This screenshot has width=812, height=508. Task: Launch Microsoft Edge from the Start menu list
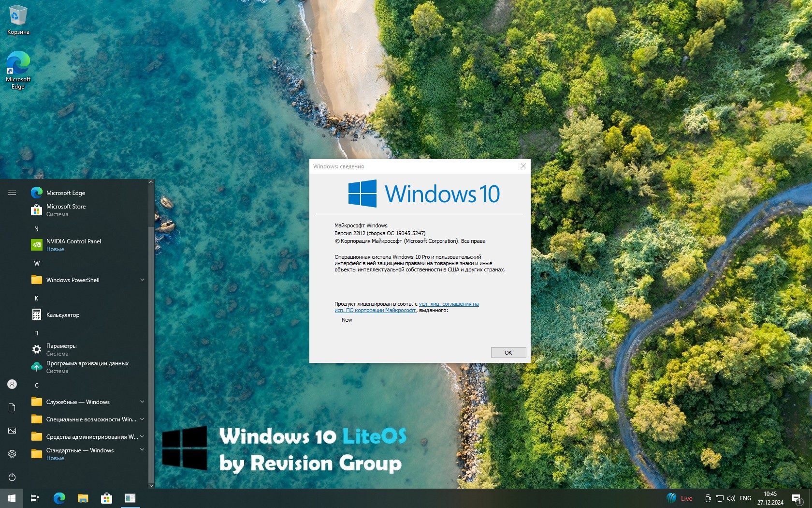pos(87,193)
